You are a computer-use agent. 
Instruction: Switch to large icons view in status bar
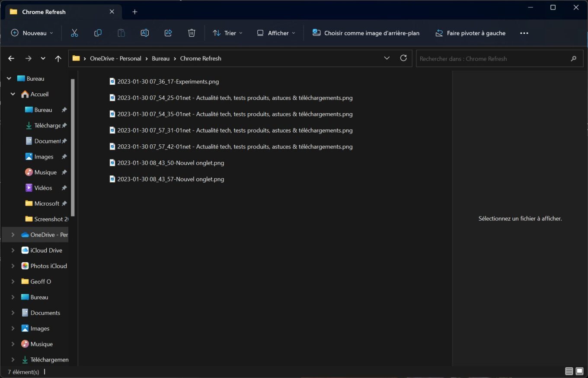coord(580,372)
